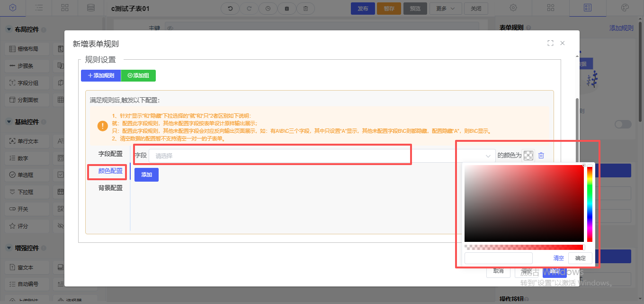Expand the dialog to fullscreen
The height and width of the screenshot is (304, 644).
pos(550,43)
